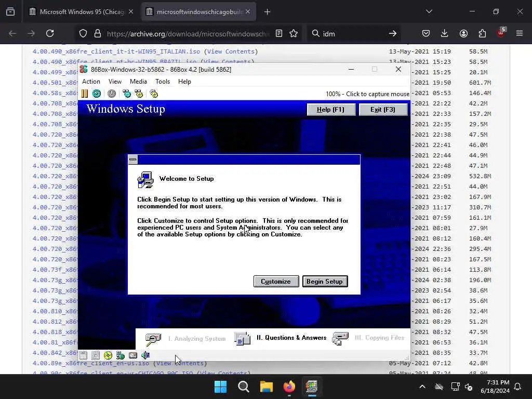The height and width of the screenshot is (399, 532).
Task: Open the Tools menu in 86Box
Action: 163,82
